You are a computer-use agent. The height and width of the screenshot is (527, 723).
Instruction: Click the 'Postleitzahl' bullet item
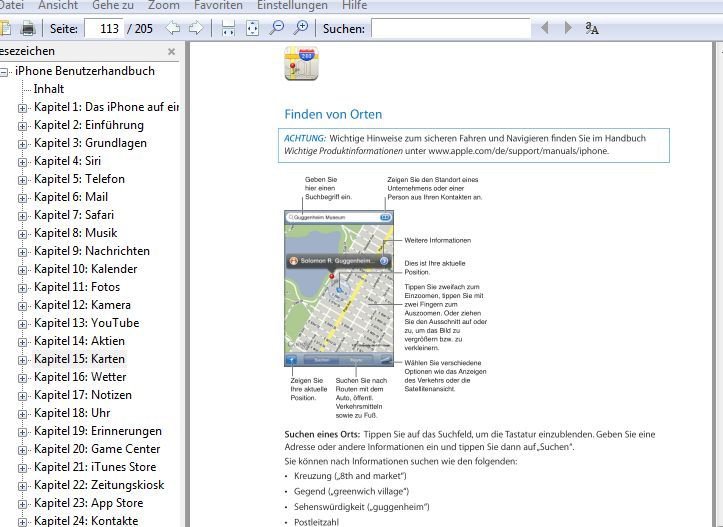point(316,522)
